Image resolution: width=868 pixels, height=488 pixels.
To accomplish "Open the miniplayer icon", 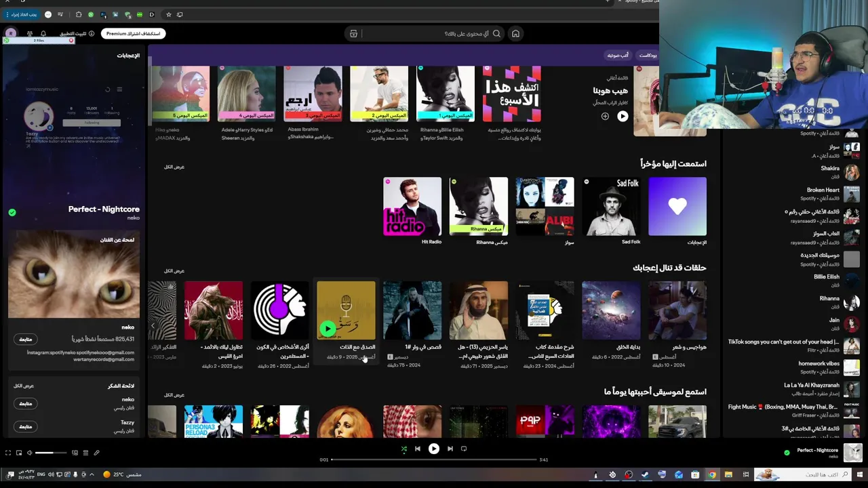I will (x=19, y=453).
